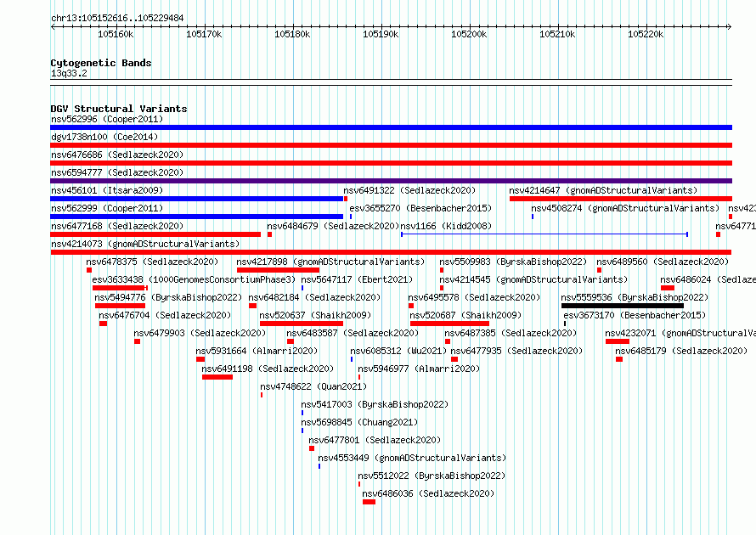756x535 pixels.
Task: Open nsv6487385 (Sedlazeck2020) label
Action: [x=511, y=333]
